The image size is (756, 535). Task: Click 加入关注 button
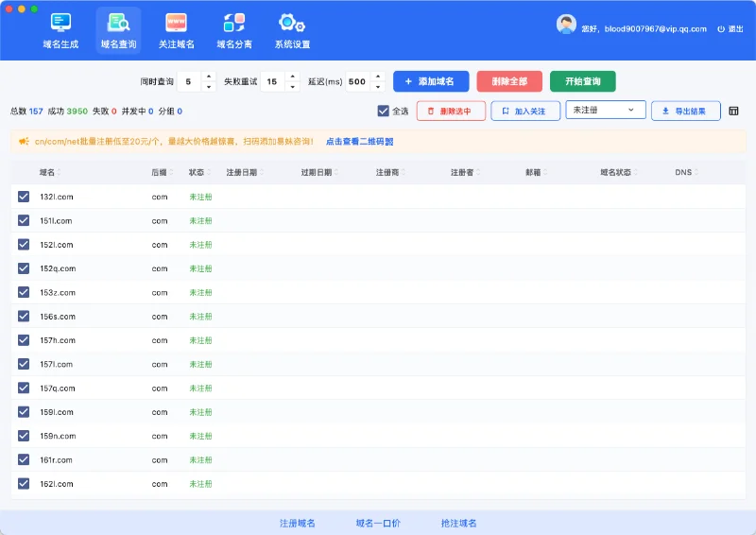coord(525,111)
